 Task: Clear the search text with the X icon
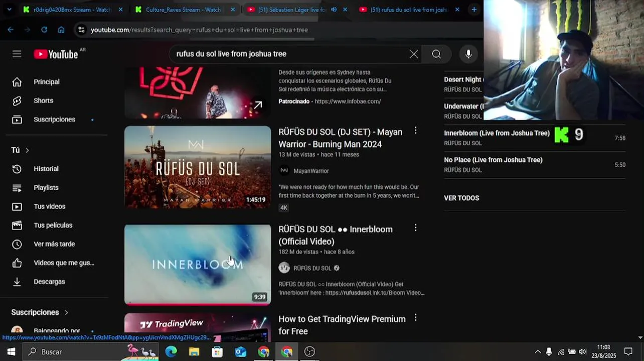[x=414, y=54]
